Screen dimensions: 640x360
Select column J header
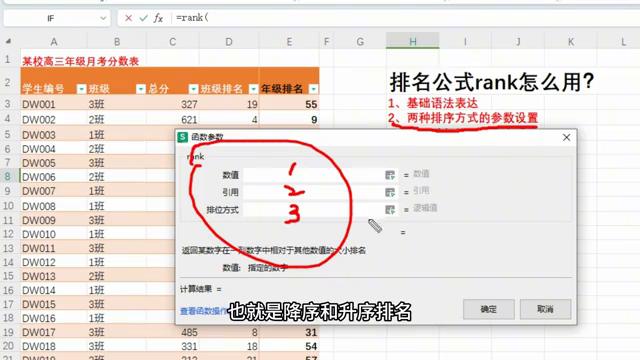pos(518,42)
